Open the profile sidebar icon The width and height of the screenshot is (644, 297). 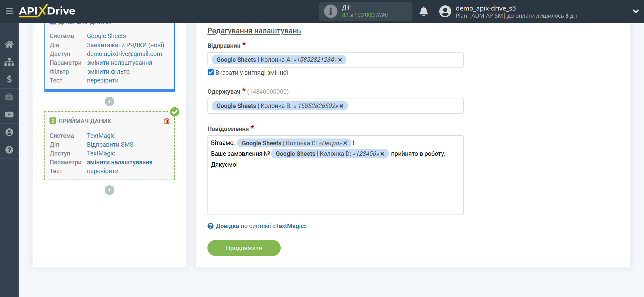click(9, 132)
